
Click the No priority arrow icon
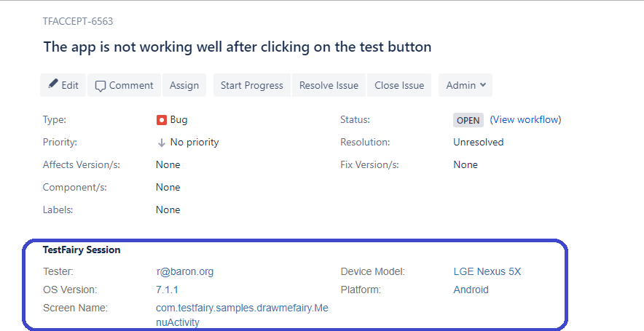(162, 143)
